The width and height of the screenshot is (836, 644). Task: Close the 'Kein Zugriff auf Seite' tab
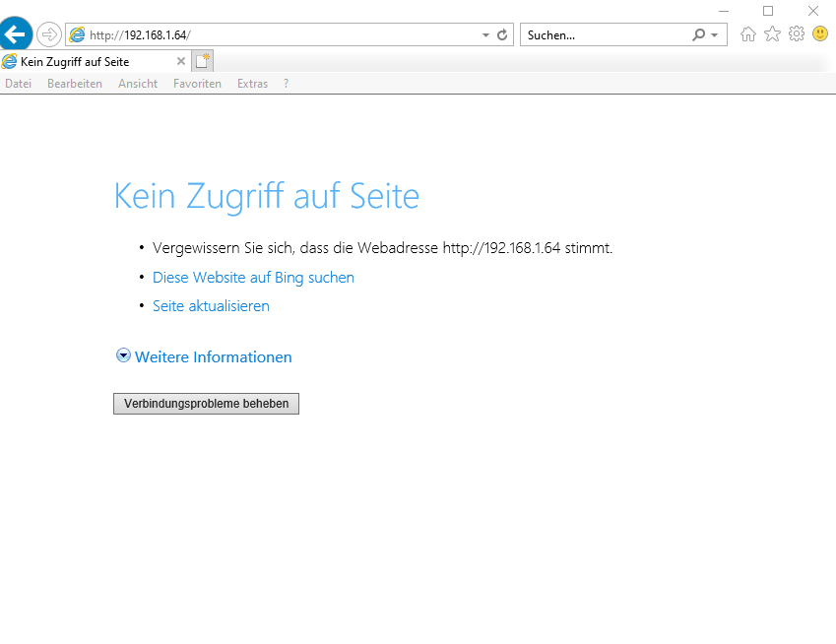pyautogui.click(x=180, y=62)
